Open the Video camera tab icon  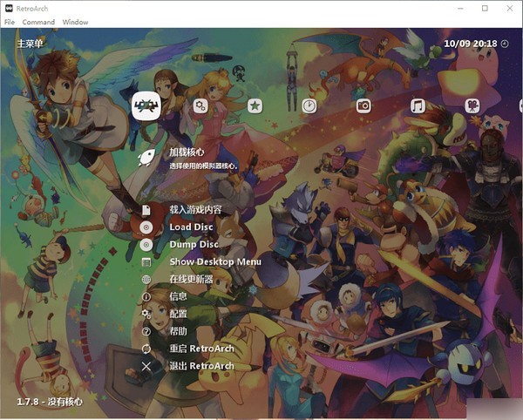point(472,106)
